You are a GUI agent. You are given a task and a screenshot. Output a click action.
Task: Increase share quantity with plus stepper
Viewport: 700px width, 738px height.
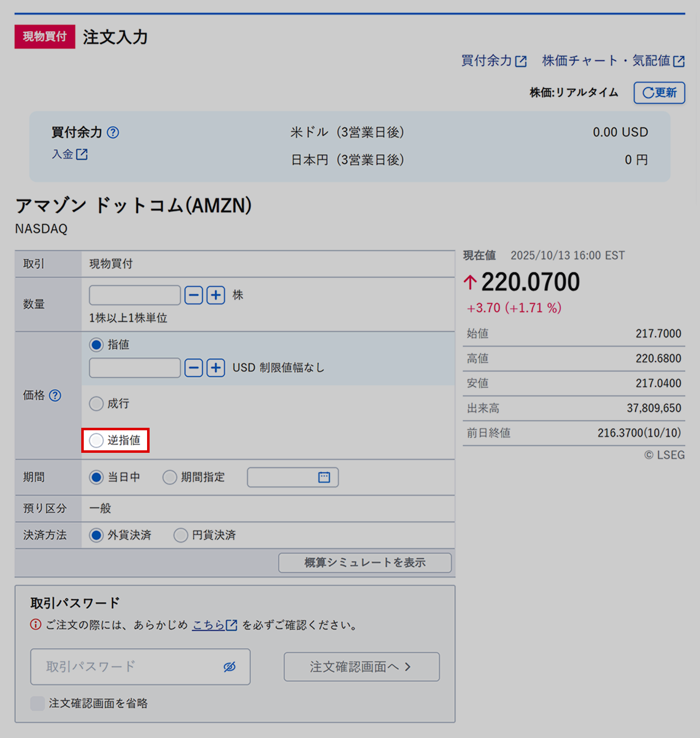215,295
